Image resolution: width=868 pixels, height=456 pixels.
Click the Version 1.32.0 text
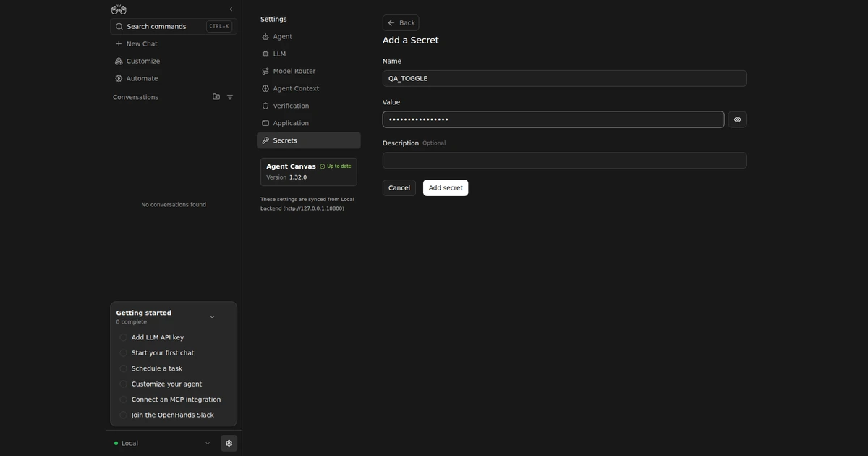(x=286, y=177)
